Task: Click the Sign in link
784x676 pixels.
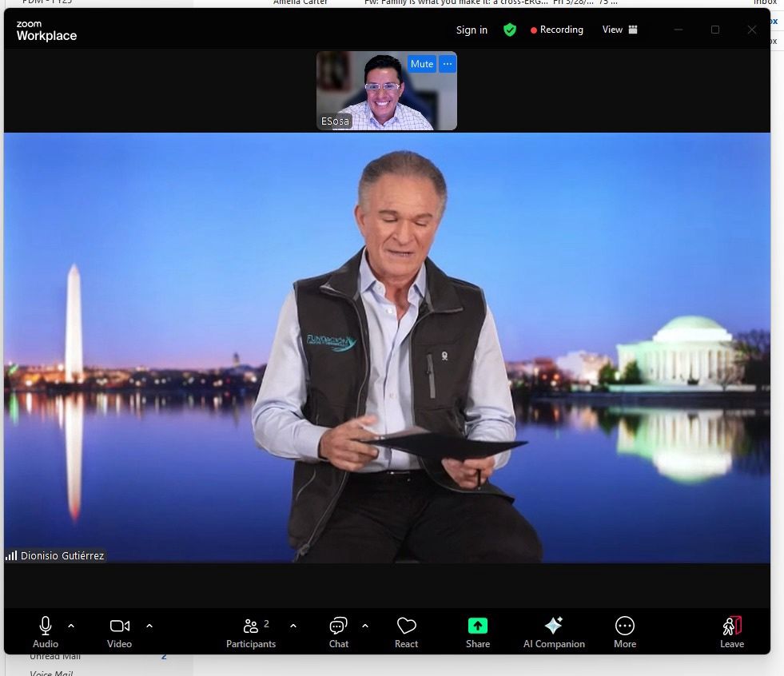Action: 472,30
